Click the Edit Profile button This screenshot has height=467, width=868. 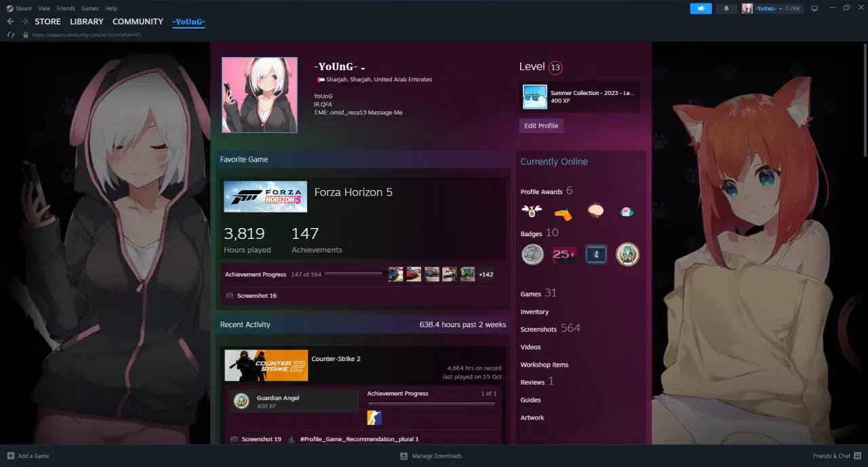coord(541,126)
